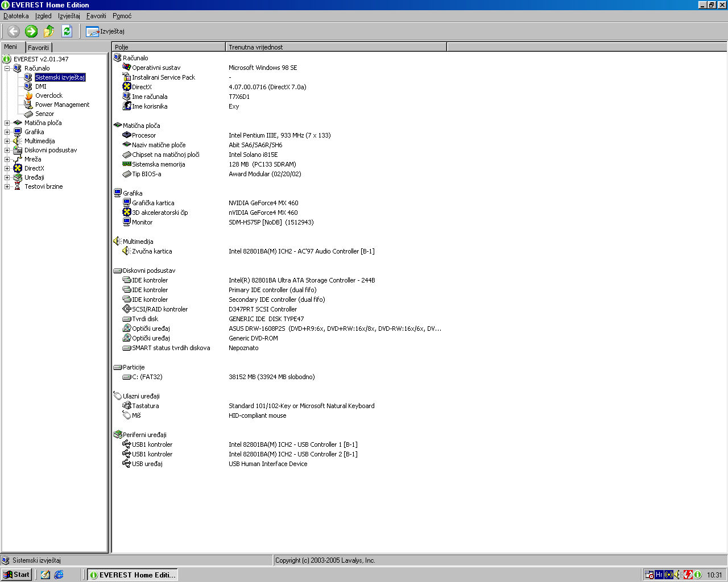
Task: Expand the Testovi brzine tree node
Action: [x=7, y=186]
